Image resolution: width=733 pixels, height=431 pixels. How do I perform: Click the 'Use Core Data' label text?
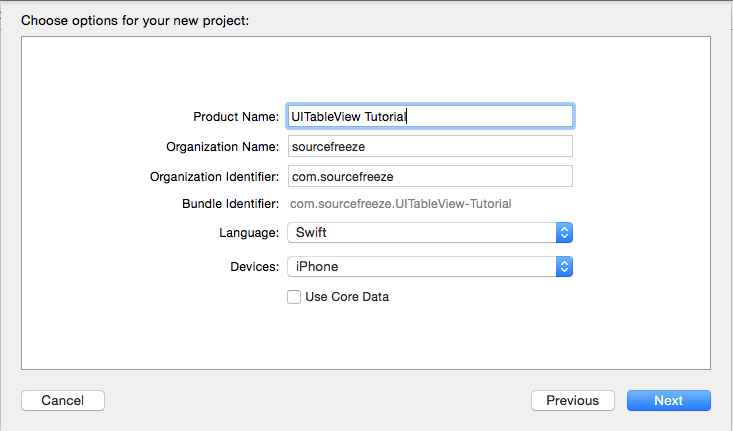347,297
